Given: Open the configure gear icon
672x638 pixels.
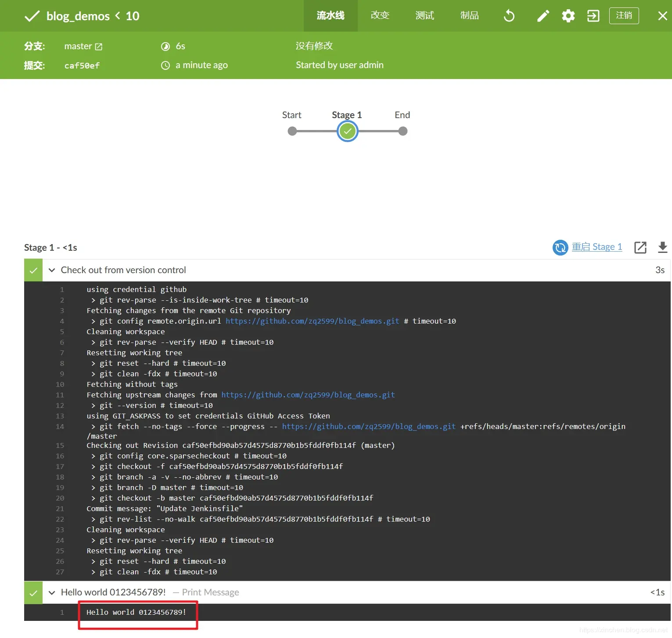Looking at the screenshot, I should (x=568, y=16).
